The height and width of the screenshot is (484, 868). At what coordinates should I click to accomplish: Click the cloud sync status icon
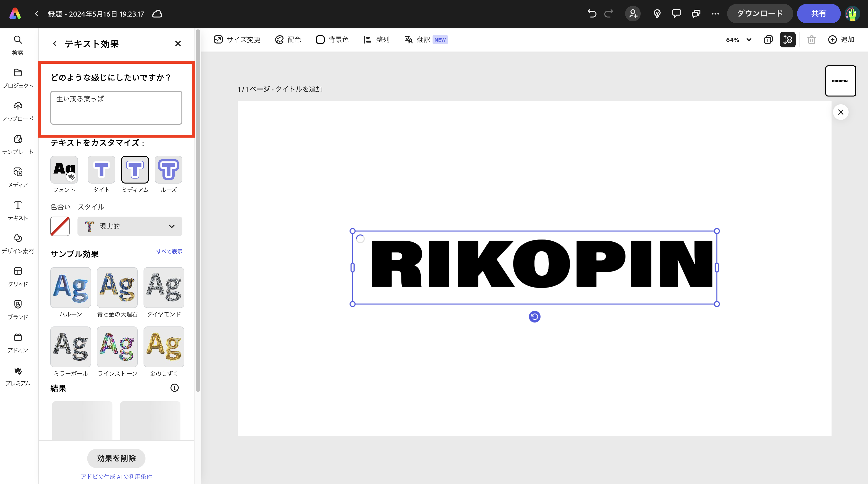pos(157,14)
